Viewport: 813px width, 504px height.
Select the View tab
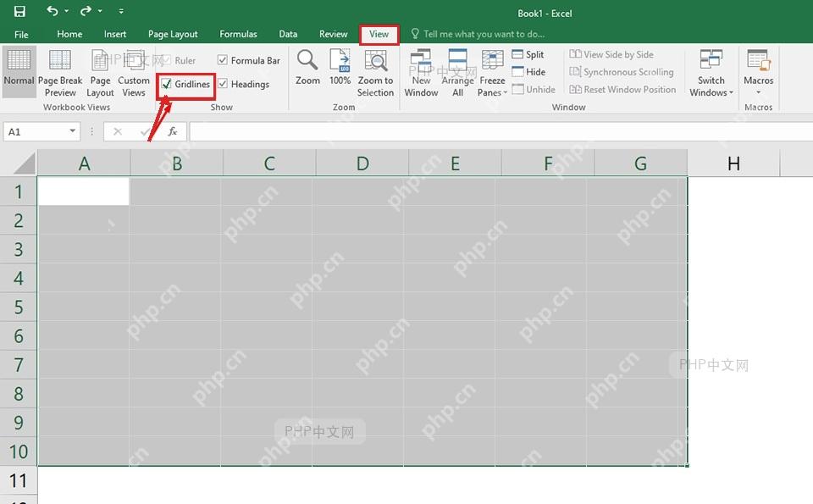click(x=379, y=34)
